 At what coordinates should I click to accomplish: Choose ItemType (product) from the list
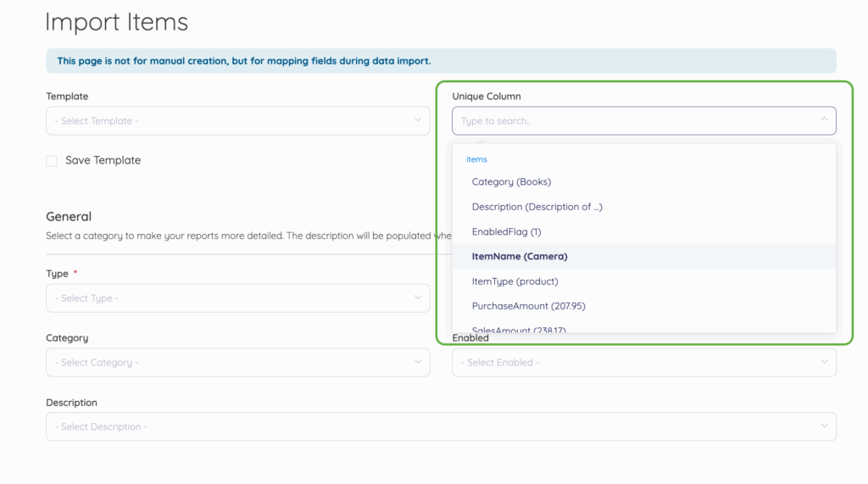pyautogui.click(x=515, y=281)
